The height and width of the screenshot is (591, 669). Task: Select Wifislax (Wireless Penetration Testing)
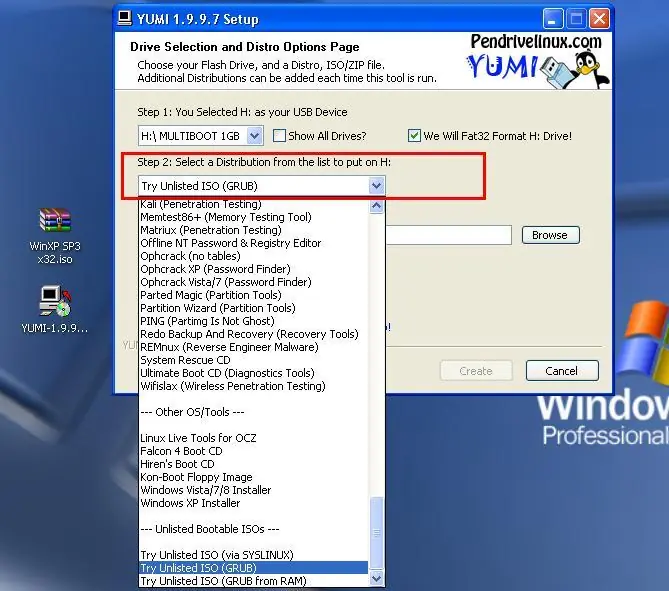click(x=253, y=386)
